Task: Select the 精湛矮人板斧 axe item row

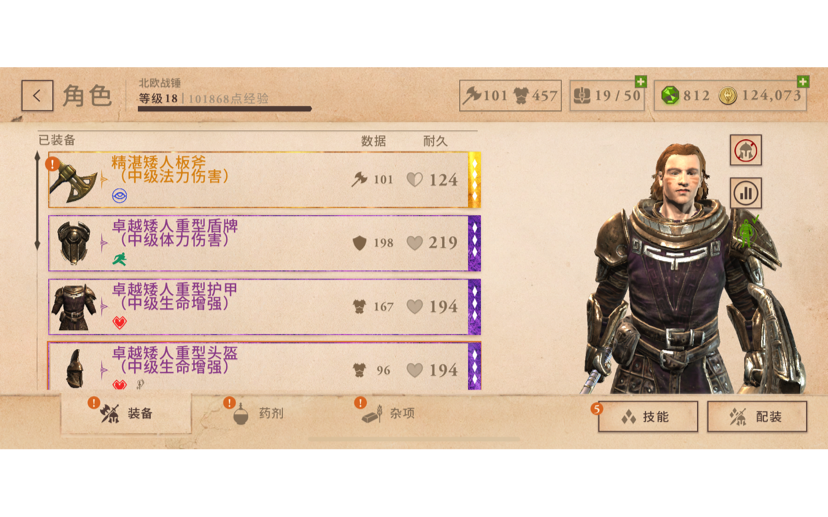Action: click(264, 180)
